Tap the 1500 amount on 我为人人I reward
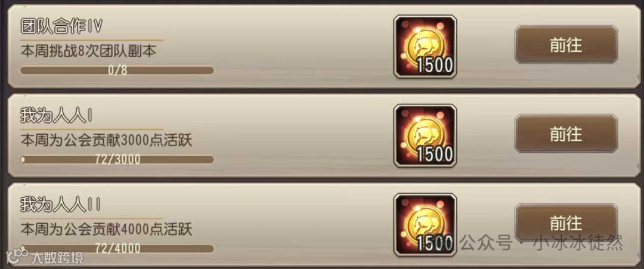Image resolution: width=644 pixels, height=269 pixels. [x=435, y=154]
